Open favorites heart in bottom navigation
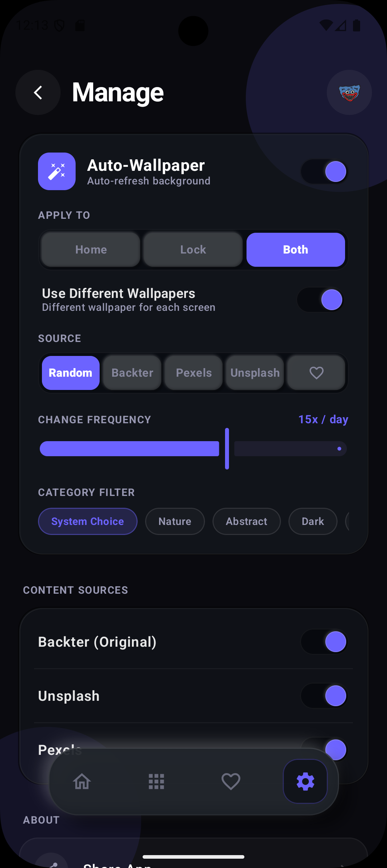This screenshot has width=387, height=868. coord(231,781)
